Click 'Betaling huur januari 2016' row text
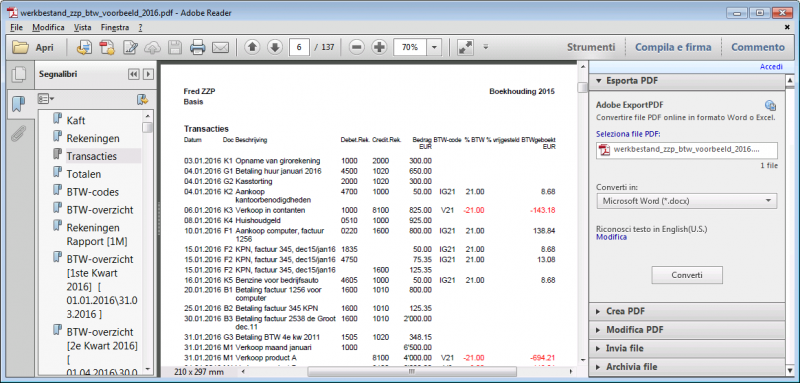The width and height of the screenshot is (800, 383). tap(279, 171)
